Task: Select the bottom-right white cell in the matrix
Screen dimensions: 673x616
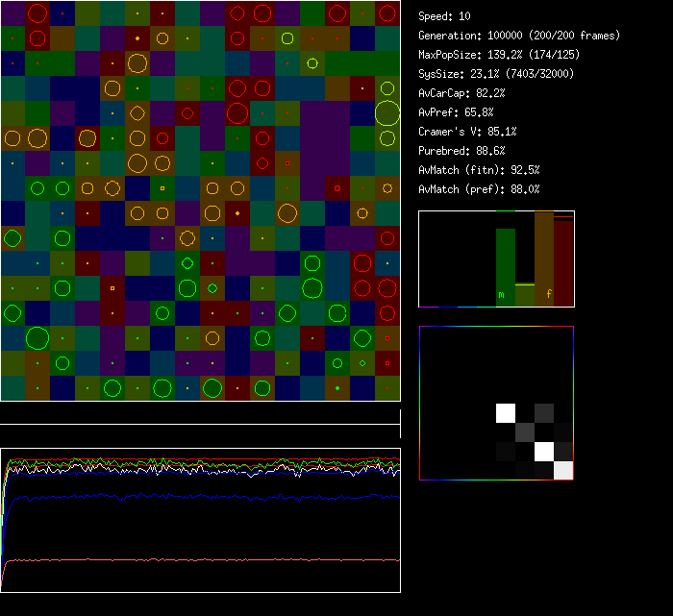Action: [x=563, y=470]
